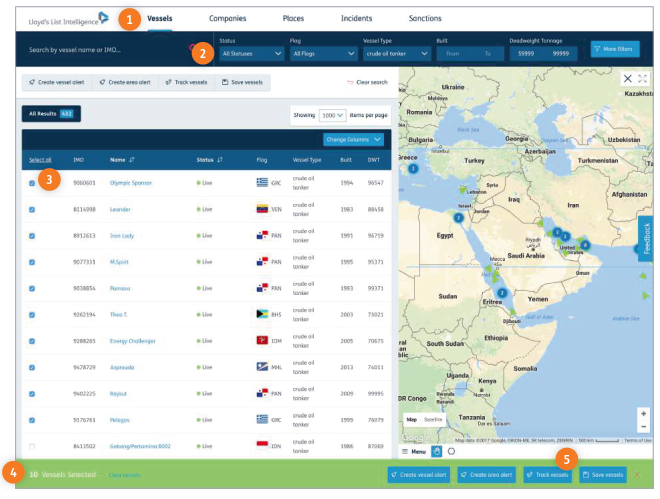Open the Vessels tab
The height and width of the screenshot is (499, 660).
(x=160, y=19)
